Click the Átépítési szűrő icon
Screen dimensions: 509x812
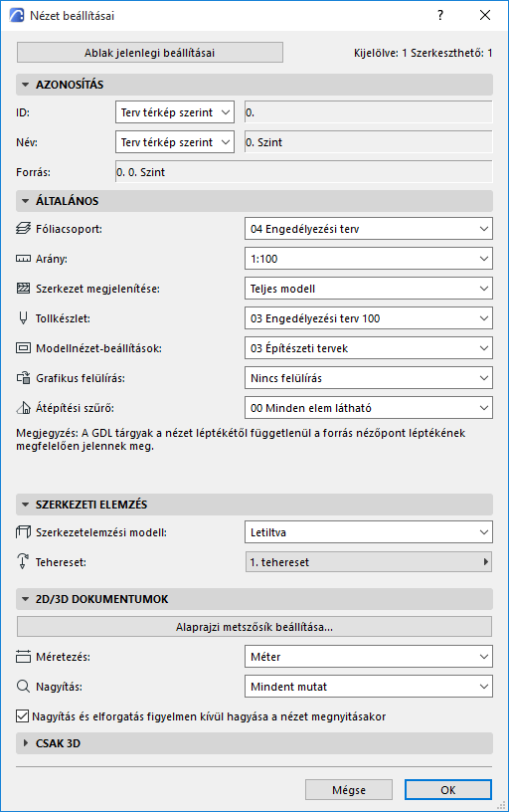(x=23, y=408)
